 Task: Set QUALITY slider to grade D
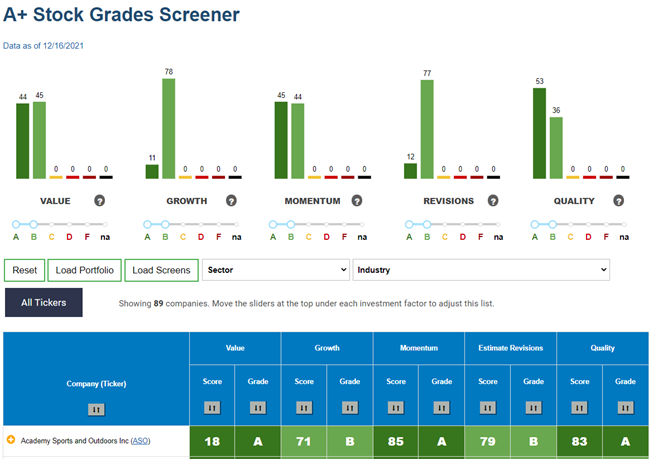click(588, 225)
